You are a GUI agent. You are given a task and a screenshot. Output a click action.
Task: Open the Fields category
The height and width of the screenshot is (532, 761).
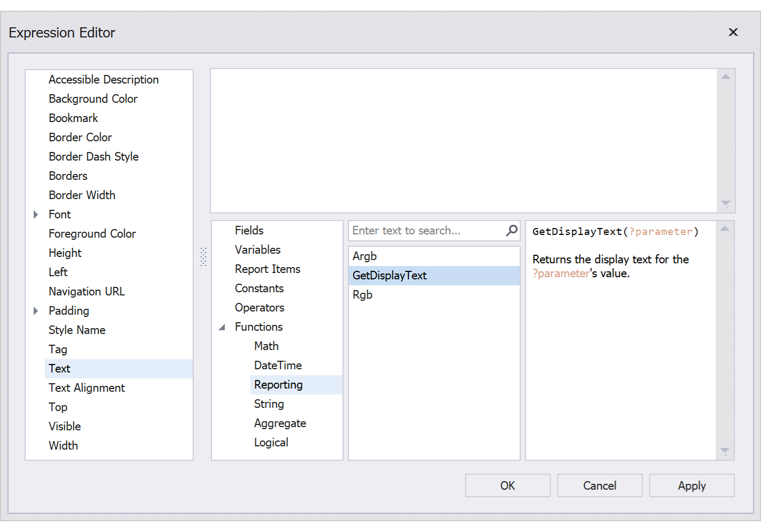coord(249,230)
